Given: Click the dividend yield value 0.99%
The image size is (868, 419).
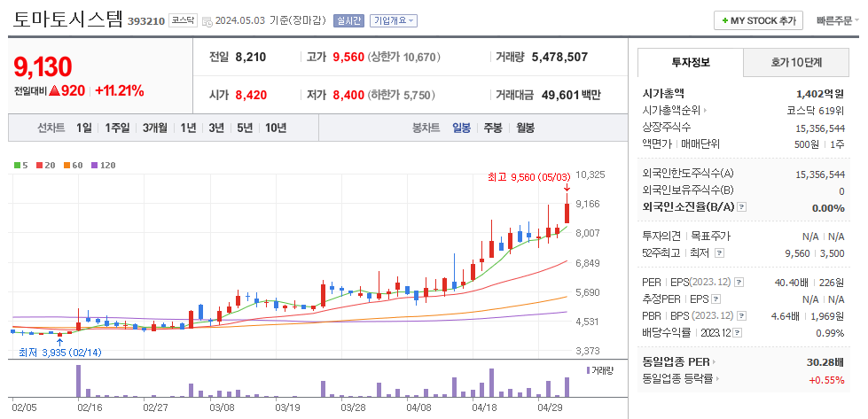Looking at the screenshot, I should tap(830, 333).
